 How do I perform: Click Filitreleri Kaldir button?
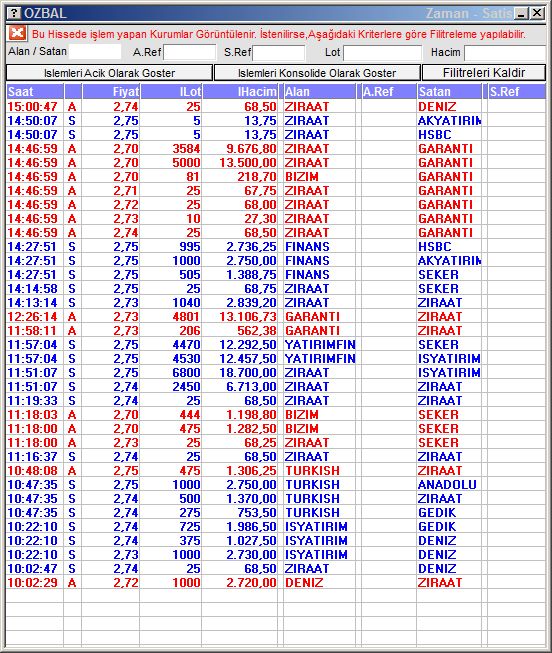coord(484,73)
